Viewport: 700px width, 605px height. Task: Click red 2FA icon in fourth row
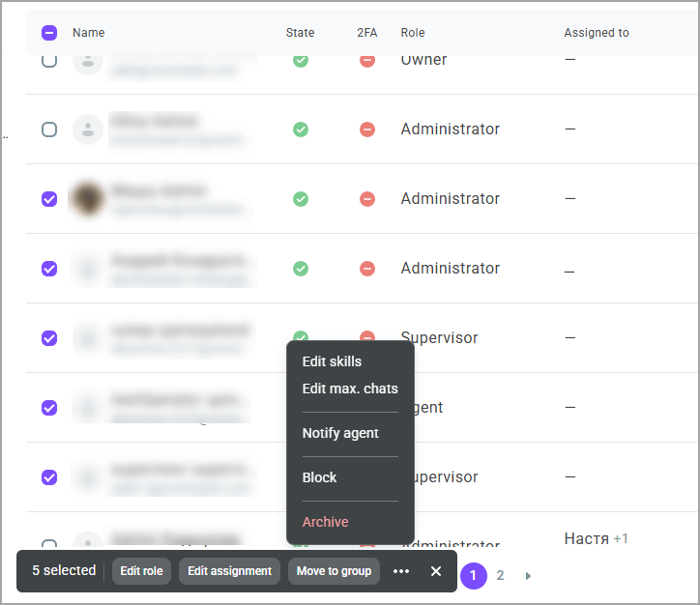[367, 269]
